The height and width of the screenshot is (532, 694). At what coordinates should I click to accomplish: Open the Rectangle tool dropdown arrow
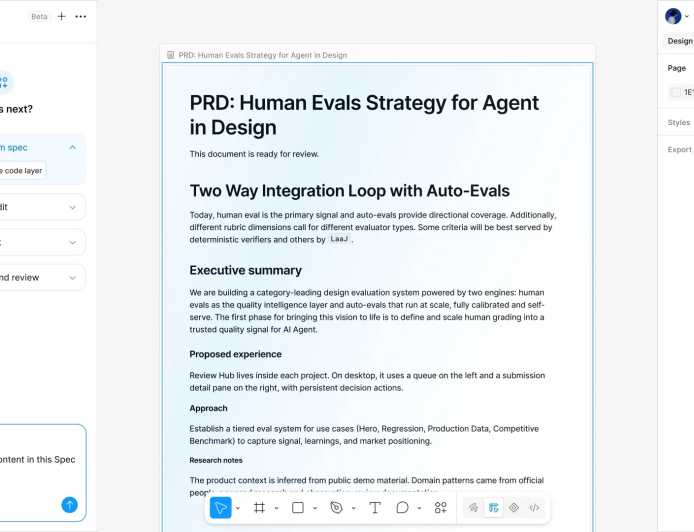coord(315,508)
